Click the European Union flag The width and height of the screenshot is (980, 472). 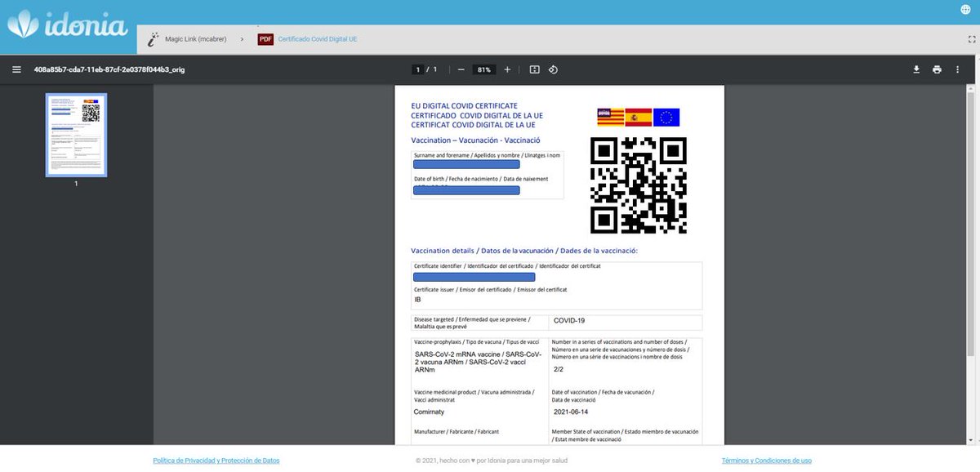[x=666, y=118]
